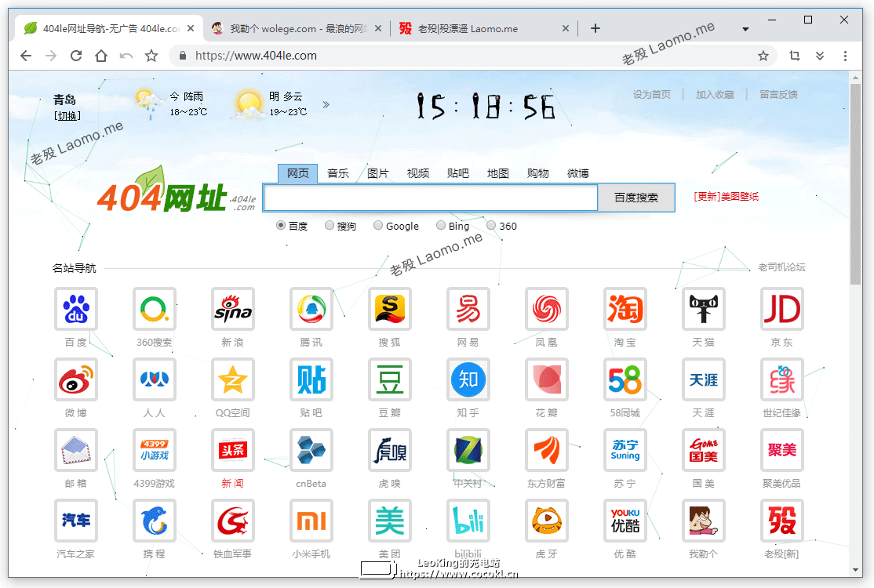Open the bilibili site icon
The height and width of the screenshot is (588, 874).
pos(468,521)
